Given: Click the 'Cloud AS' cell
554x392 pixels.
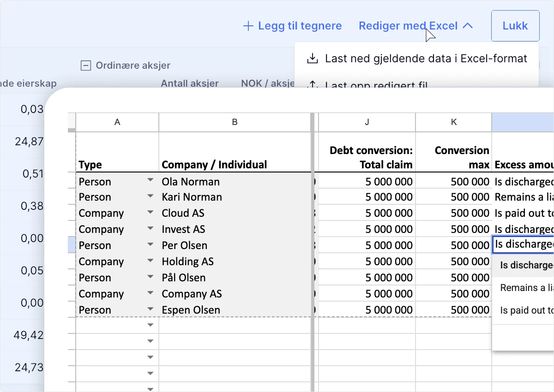Looking at the screenshot, I should click(x=235, y=213).
